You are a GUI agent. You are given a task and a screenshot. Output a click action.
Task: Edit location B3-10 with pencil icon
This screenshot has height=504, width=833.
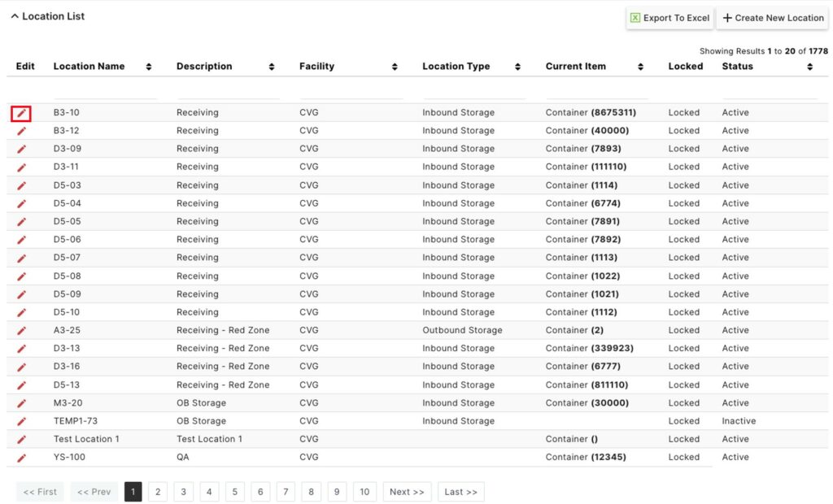[x=21, y=113]
